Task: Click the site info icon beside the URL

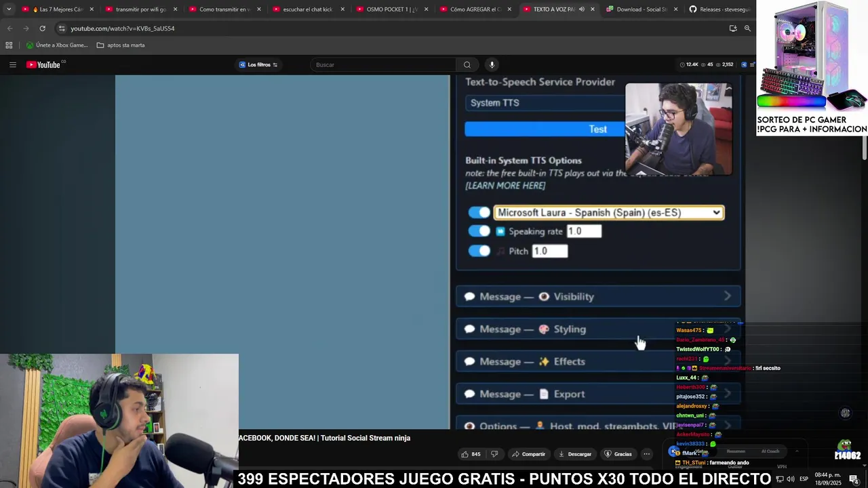Action: click(62, 28)
